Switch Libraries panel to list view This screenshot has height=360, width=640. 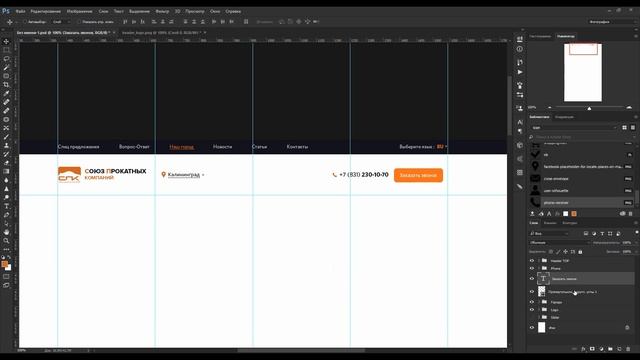pyautogui.click(x=633, y=128)
